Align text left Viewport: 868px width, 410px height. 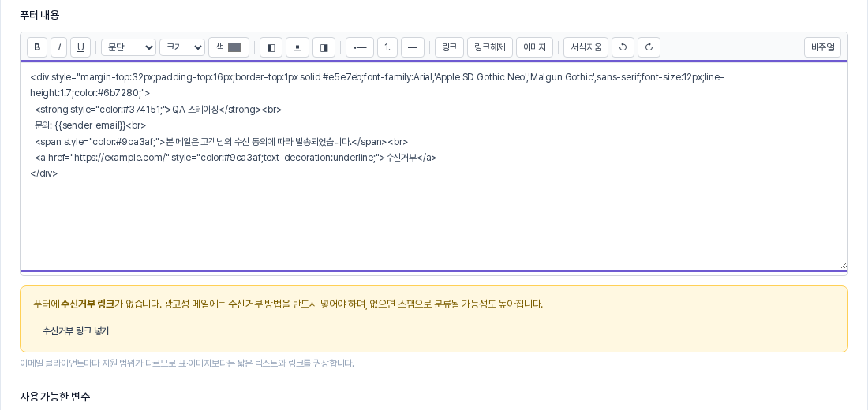pyautogui.click(x=271, y=47)
